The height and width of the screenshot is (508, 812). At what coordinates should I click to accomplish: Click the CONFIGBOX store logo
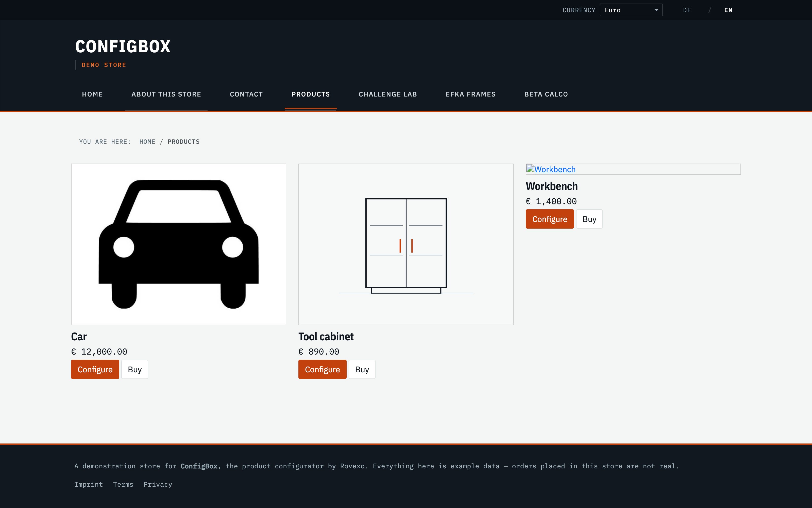(x=123, y=46)
